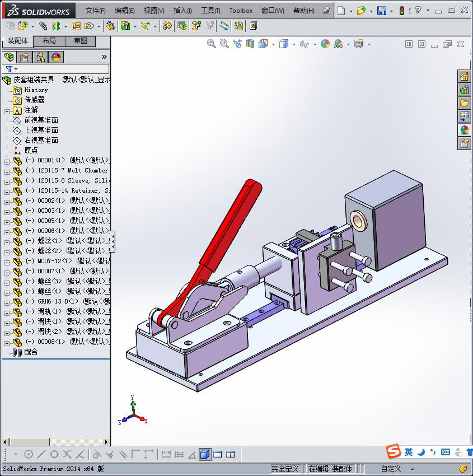
Task: Click the Zoom to Fit magnifier
Action: click(211, 44)
